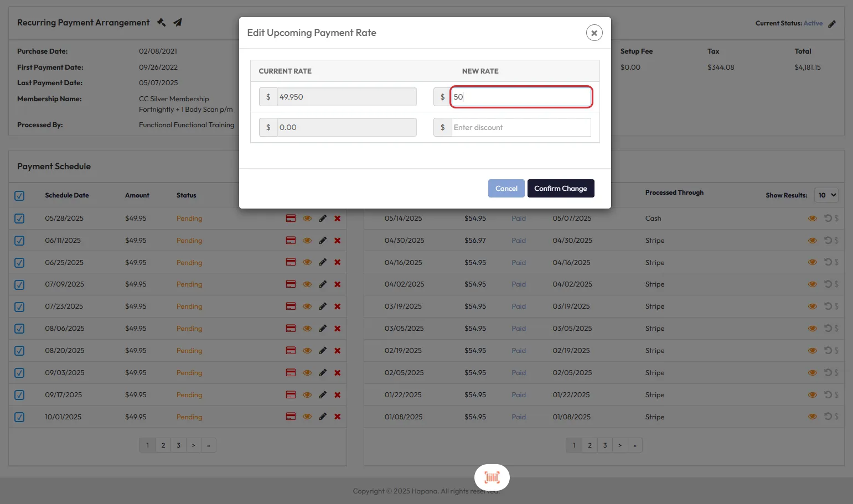The width and height of the screenshot is (853, 504).
Task: Uncheck the 08/06/2025 payment checkbox
Action: (19, 329)
